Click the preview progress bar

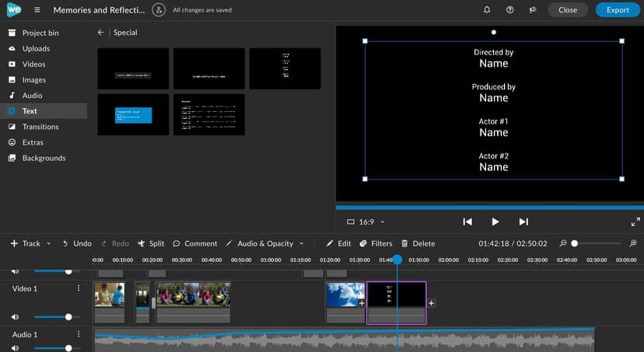tap(489, 207)
